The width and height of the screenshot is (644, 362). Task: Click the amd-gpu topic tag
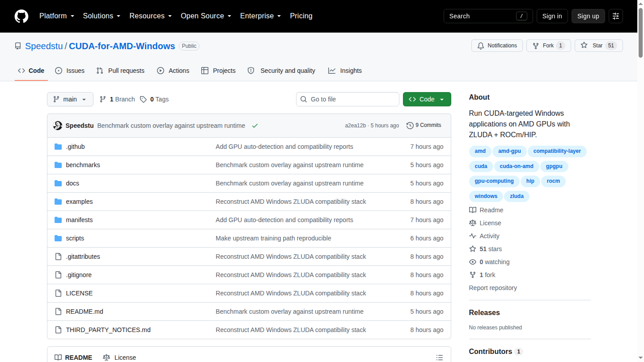(510, 151)
